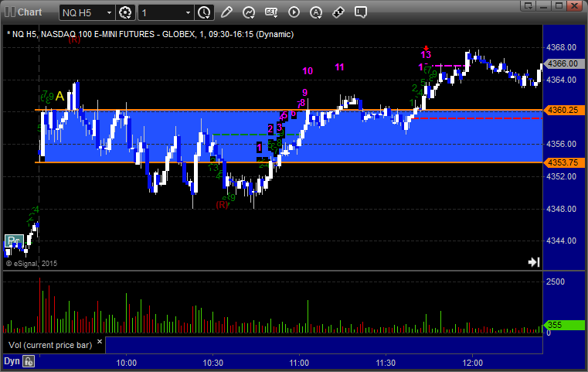The width and height of the screenshot is (588, 372).
Task: Click the 4344.00 price axis label
Action: coord(562,241)
